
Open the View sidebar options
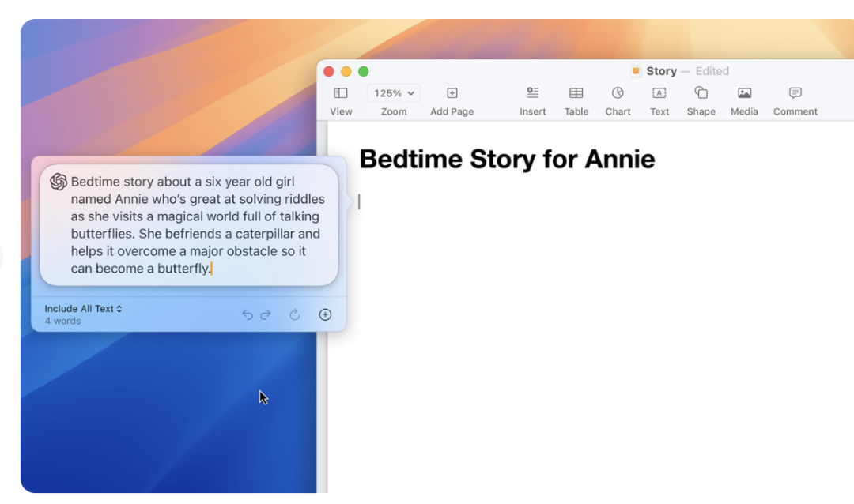(x=341, y=93)
